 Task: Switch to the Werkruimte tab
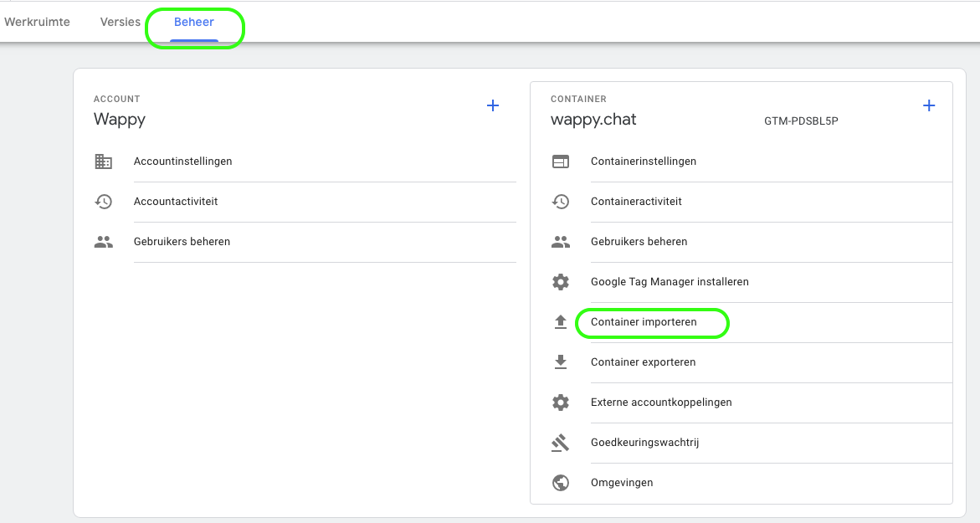point(37,22)
